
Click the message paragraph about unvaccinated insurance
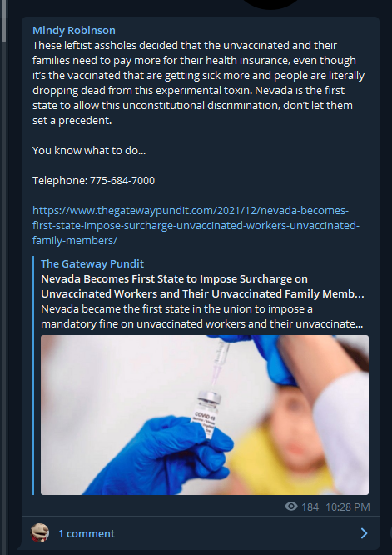[x=198, y=82]
